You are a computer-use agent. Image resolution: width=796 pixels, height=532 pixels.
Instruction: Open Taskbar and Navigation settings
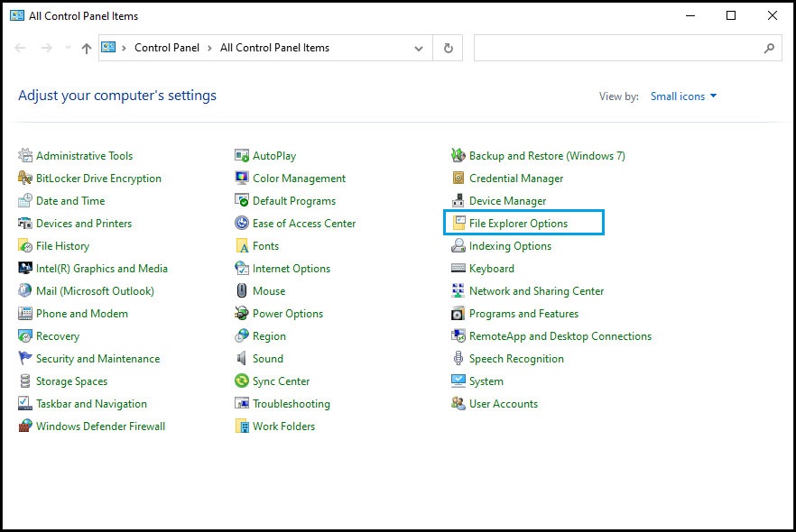pyautogui.click(x=91, y=404)
